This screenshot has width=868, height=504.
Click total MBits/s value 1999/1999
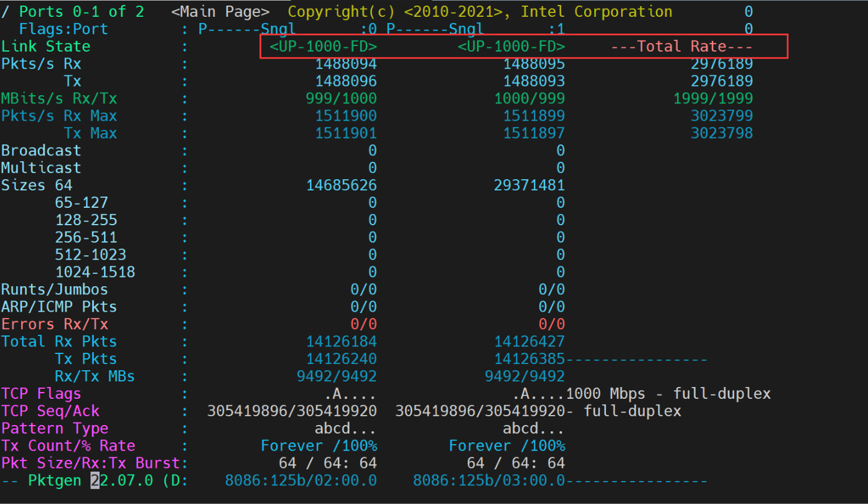(x=713, y=98)
